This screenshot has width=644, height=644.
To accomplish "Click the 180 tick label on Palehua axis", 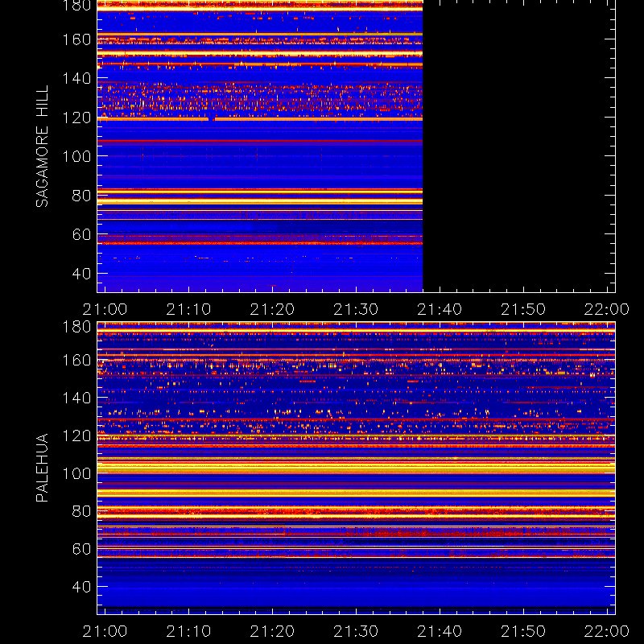I will point(76,327).
